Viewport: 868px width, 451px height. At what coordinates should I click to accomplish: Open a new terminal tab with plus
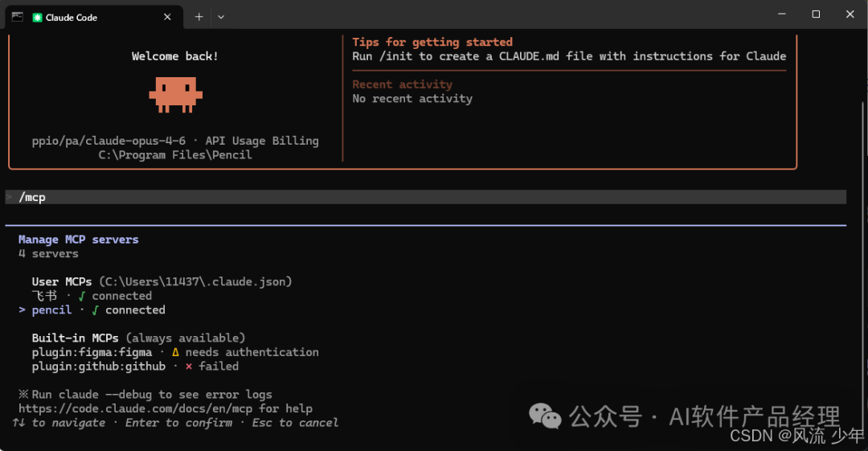pyautogui.click(x=199, y=17)
